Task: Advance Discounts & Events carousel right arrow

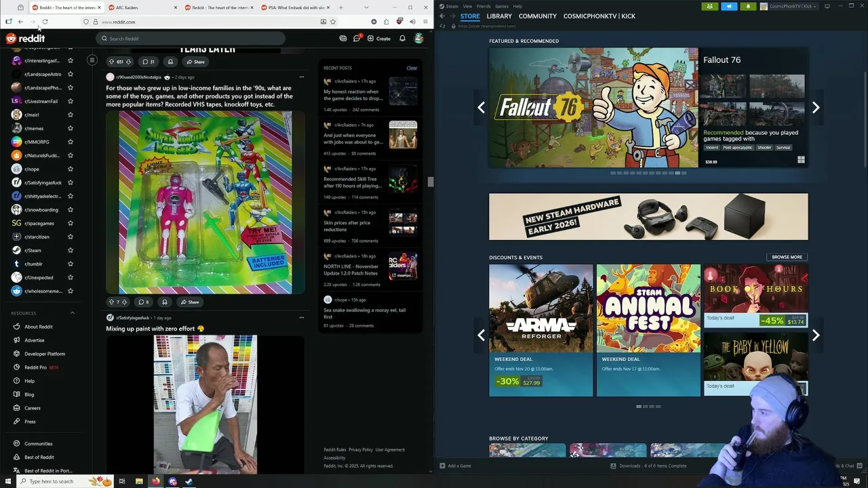Action: (x=816, y=335)
